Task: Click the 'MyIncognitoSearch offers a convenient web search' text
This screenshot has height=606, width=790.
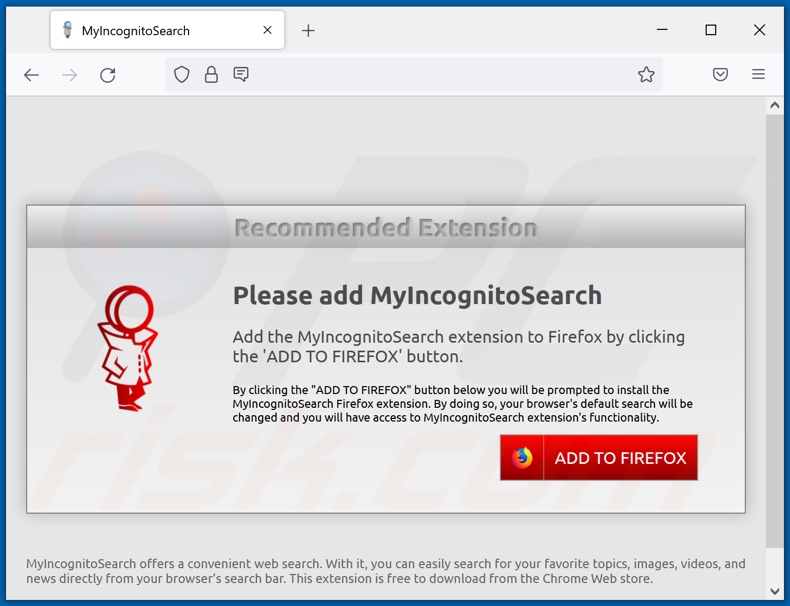Action: (385, 571)
